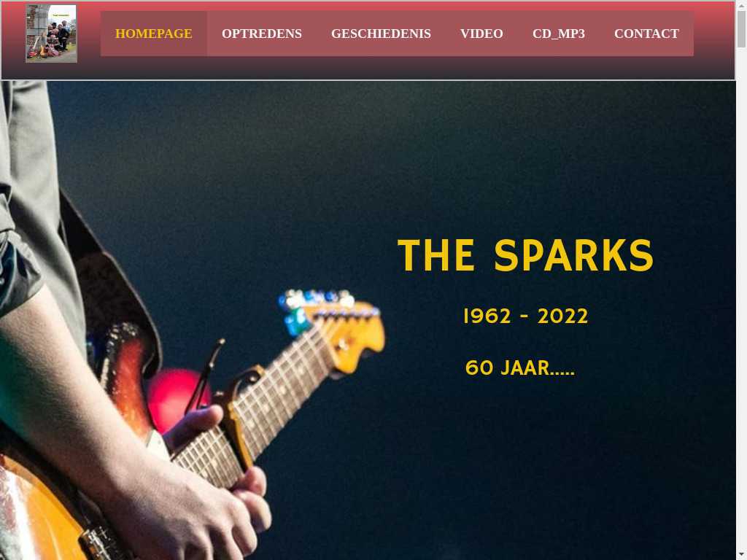The height and width of the screenshot is (560, 747).
Task: Open the CD_MP3 page
Action: pyautogui.click(x=558, y=34)
